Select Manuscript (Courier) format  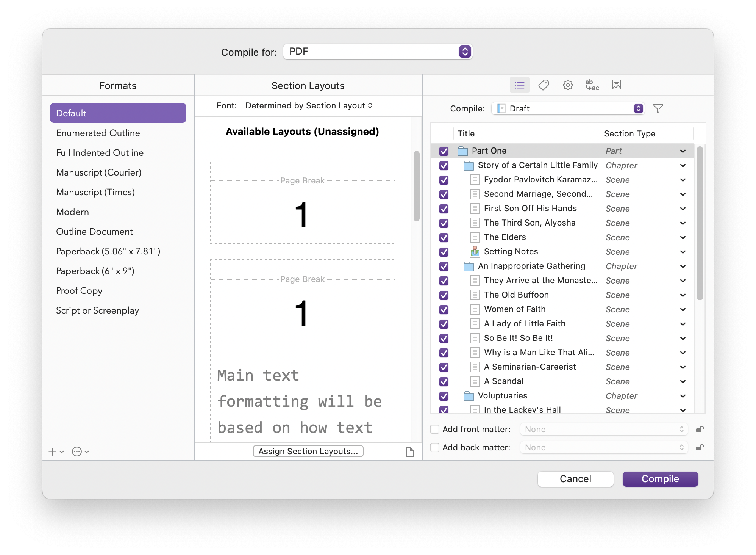point(98,172)
